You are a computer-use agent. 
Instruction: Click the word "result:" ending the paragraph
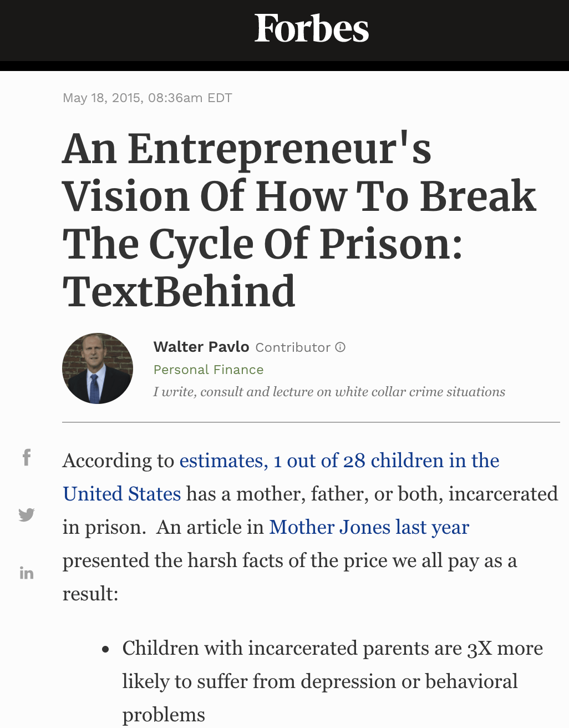pyautogui.click(x=90, y=594)
